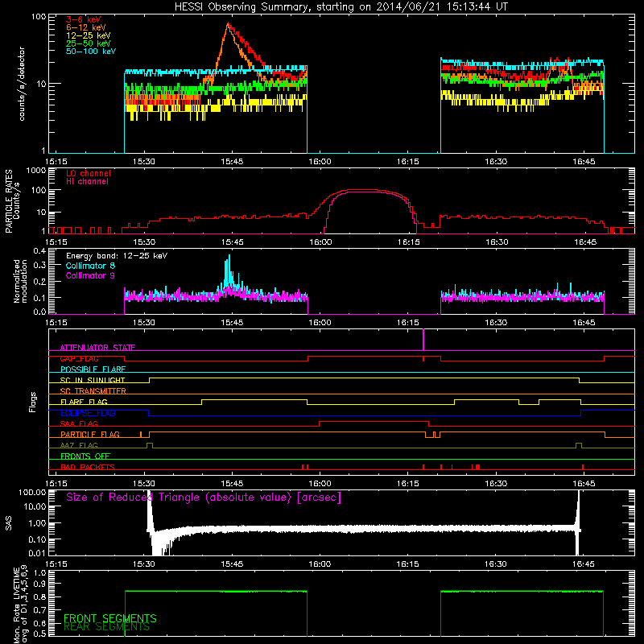Click the Energy band: 12-25 keV label
Viewport: 644px width, 644px height.
117,256
